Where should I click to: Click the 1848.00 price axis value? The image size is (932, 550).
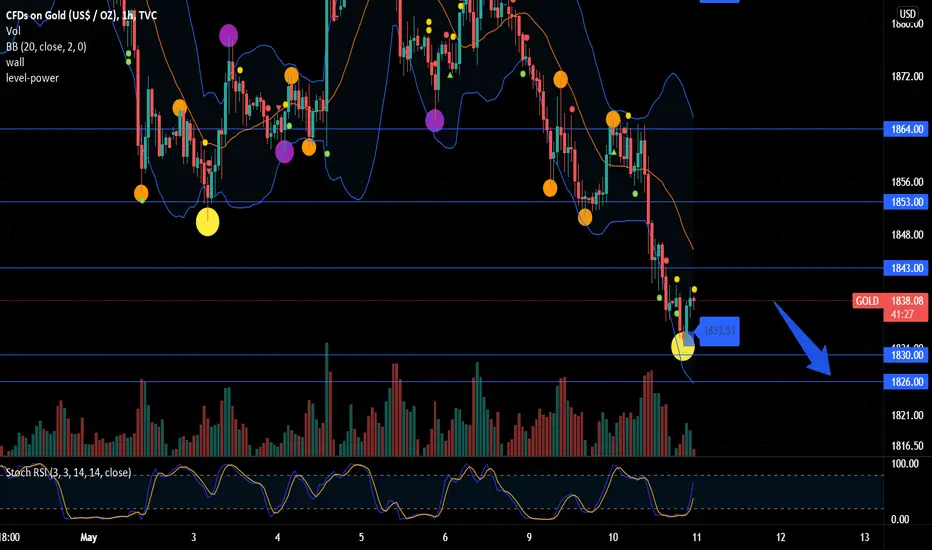907,235
